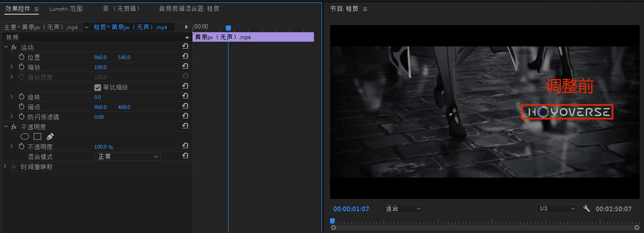This screenshot has width=644, height=233.
Task: Toggle the Scale (缩放) stopwatch animation icon
Action: (21, 67)
